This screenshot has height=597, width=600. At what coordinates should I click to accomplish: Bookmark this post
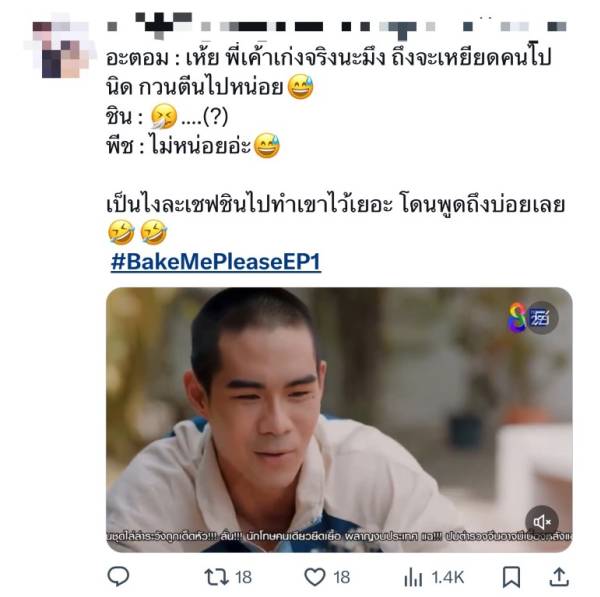[511, 577]
